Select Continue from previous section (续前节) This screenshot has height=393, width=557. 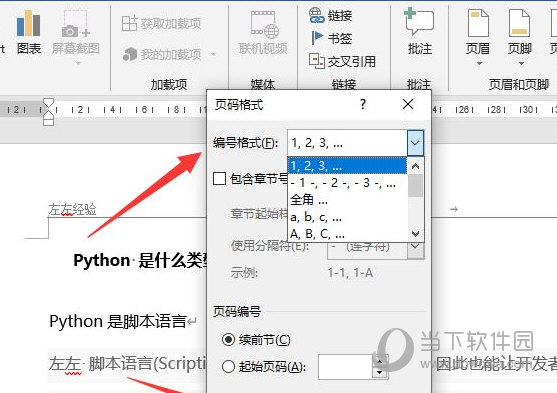[x=228, y=340]
